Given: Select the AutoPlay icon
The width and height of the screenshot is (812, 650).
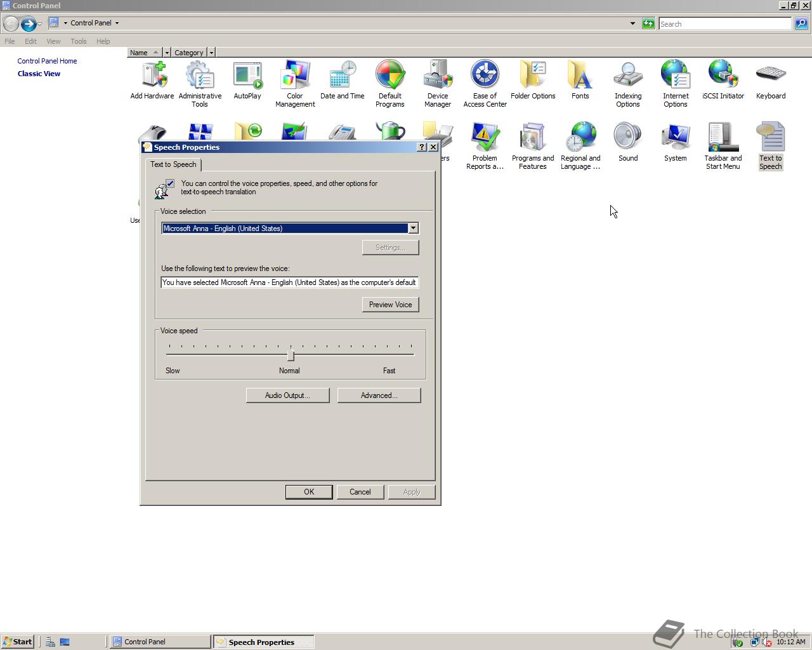Looking at the screenshot, I should 247,80.
